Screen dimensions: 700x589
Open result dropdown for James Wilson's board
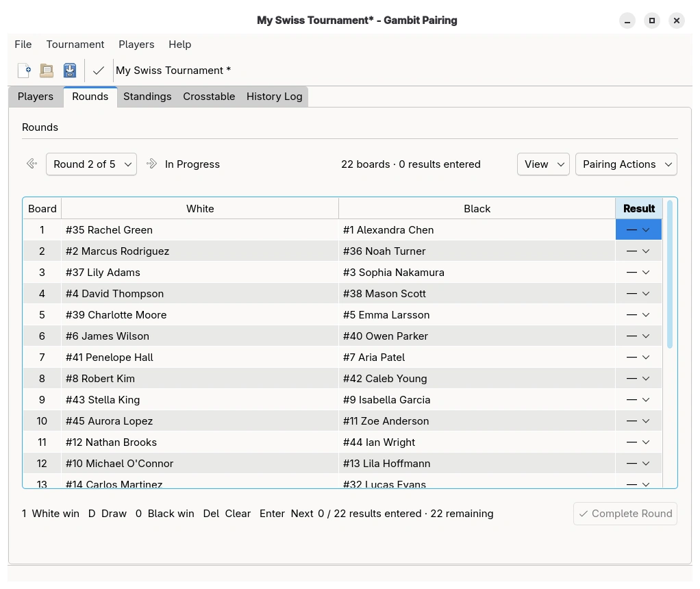point(638,336)
